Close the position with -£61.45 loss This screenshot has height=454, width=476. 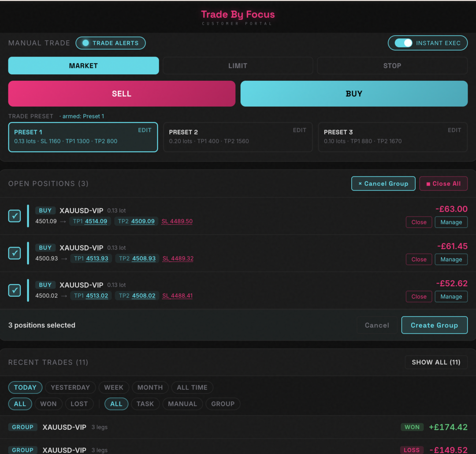tap(419, 259)
